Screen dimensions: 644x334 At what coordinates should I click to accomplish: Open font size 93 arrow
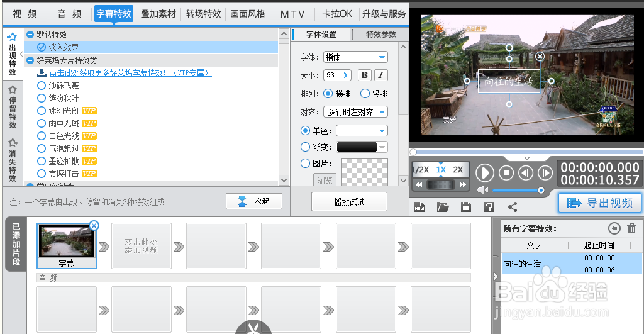345,75
